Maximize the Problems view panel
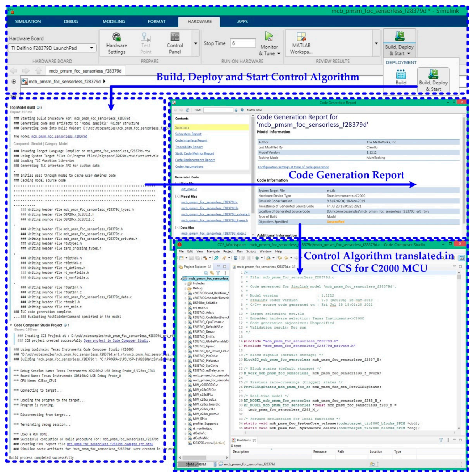The image size is (475, 476). (x=460, y=440)
